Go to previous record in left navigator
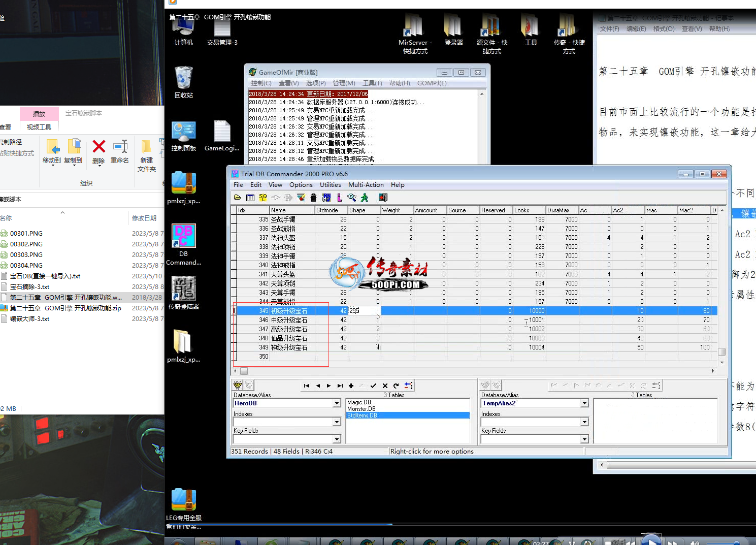The height and width of the screenshot is (545, 756). click(x=318, y=386)
